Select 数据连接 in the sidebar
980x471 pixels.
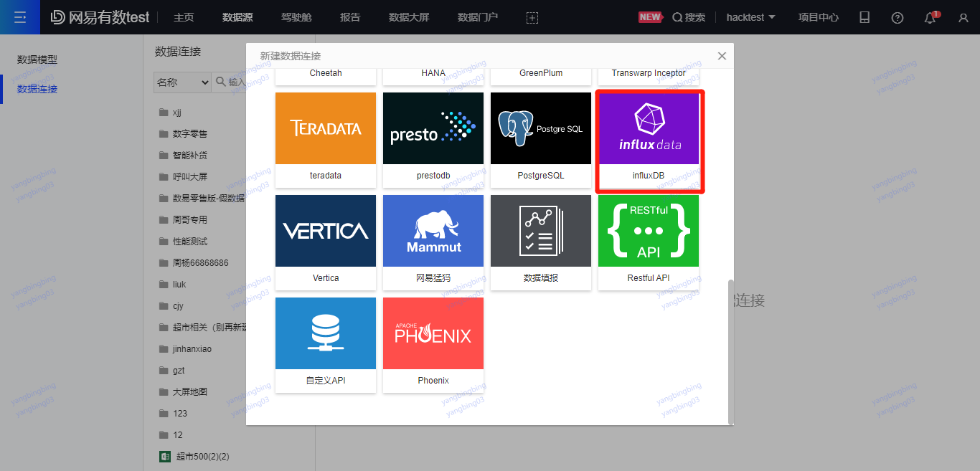tap(37, 89)
